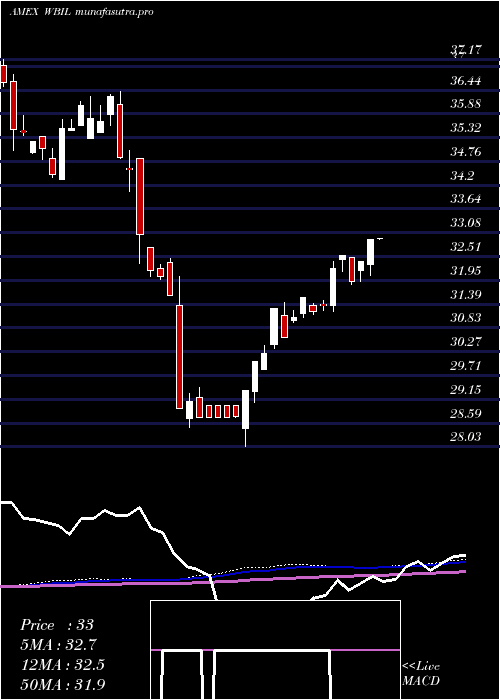Click the 34.2 price axis label
Image resolution: width=500 pixels, height=700 pixels.
coord(462,176)
